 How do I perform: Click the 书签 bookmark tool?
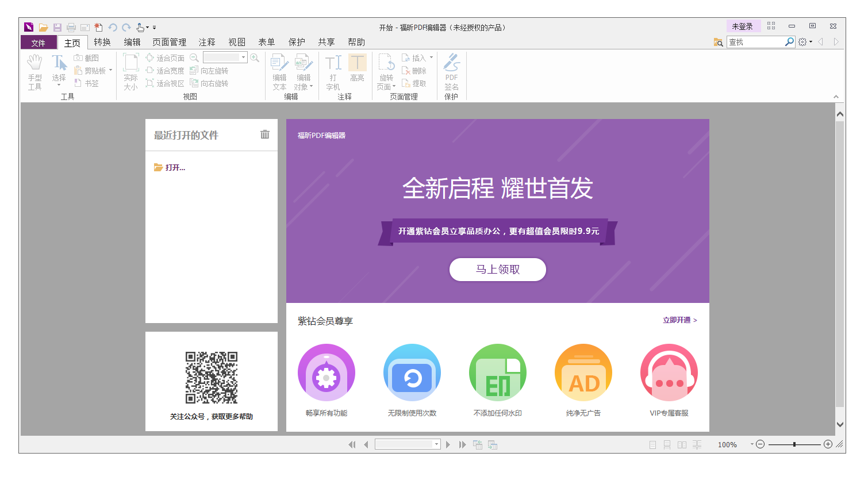pyautogui.click(x=86, y=83)
